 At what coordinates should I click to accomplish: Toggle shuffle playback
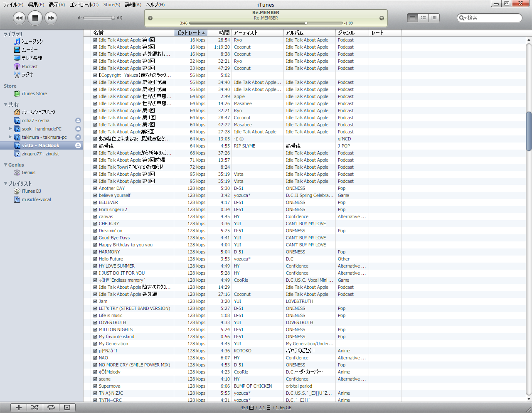click(35, 408)
